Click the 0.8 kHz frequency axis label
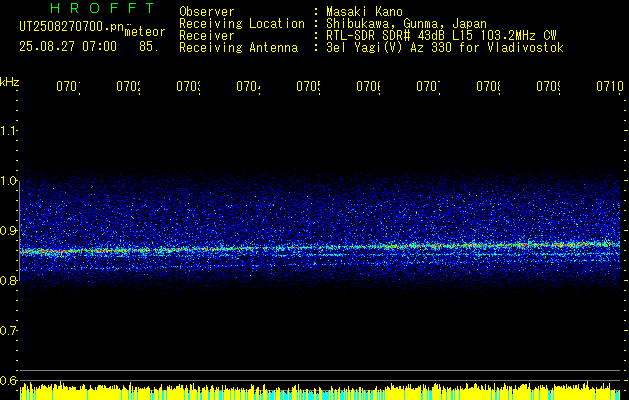The height and width of the screenshot is (400, 629). point(8,280)
